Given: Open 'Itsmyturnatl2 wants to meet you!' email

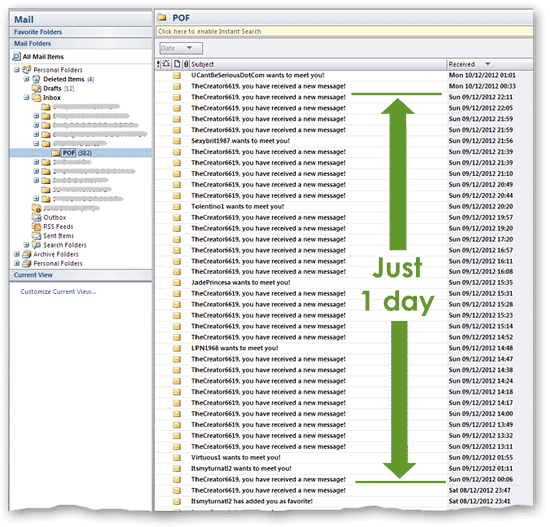Looking at the screenshot, I should click(x=241, y=469).
